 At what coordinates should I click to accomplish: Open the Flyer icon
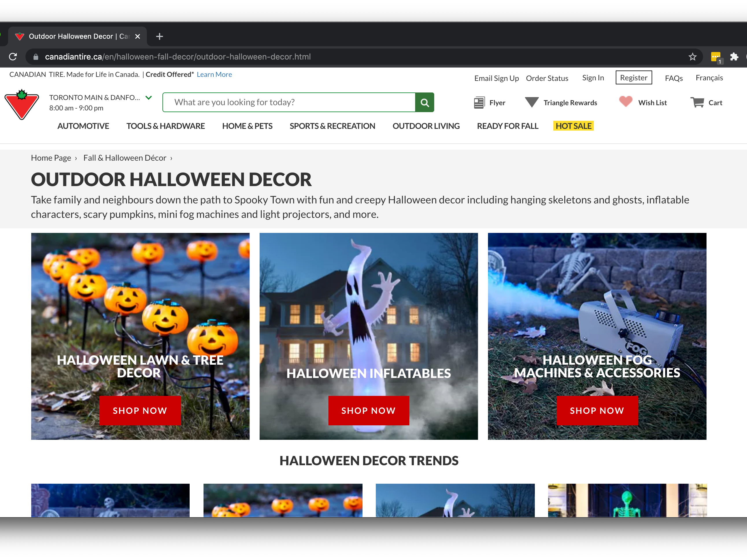479,103
